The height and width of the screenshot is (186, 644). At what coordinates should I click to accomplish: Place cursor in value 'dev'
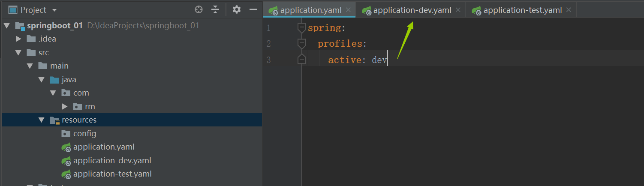pyautogui.click(x=379, y=60)
